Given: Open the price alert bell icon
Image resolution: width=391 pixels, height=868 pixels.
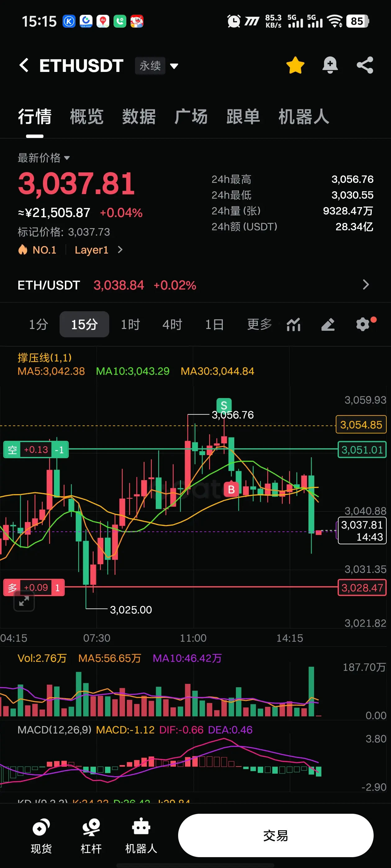Looking at the screenshot, I should point(330,65).
